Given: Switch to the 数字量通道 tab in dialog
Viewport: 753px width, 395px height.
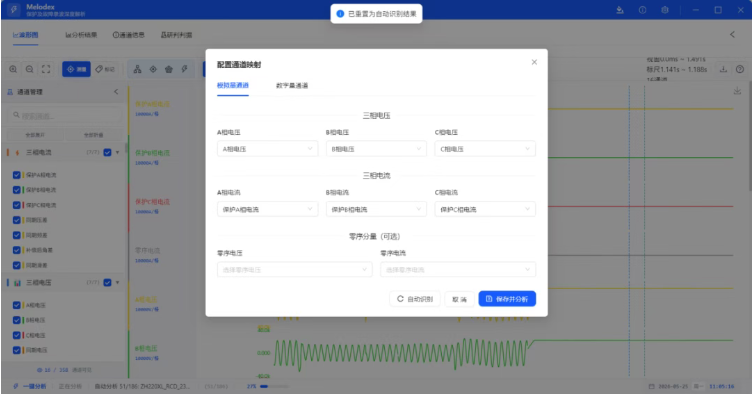Looking at the screenshot, I should [x=292, y=85].
